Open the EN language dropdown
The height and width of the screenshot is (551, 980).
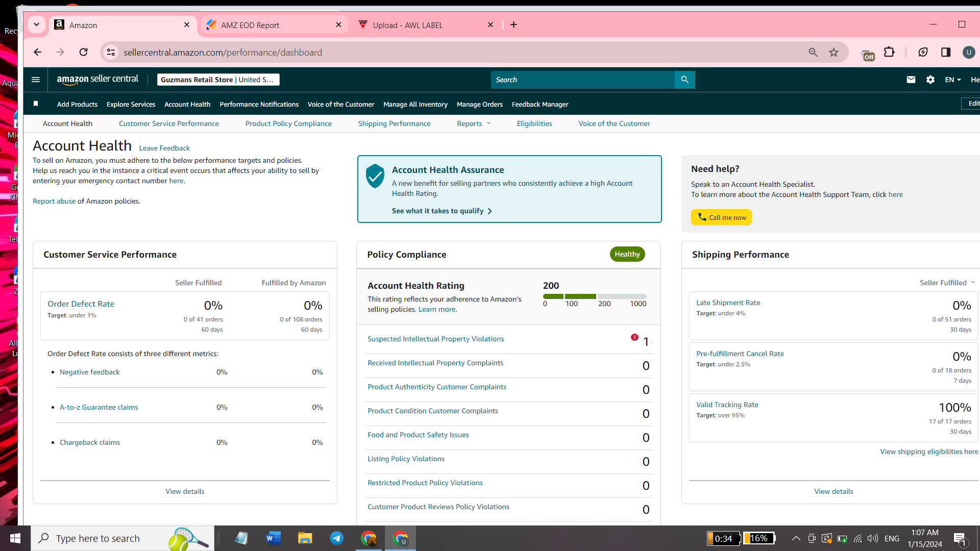point(952,80)
